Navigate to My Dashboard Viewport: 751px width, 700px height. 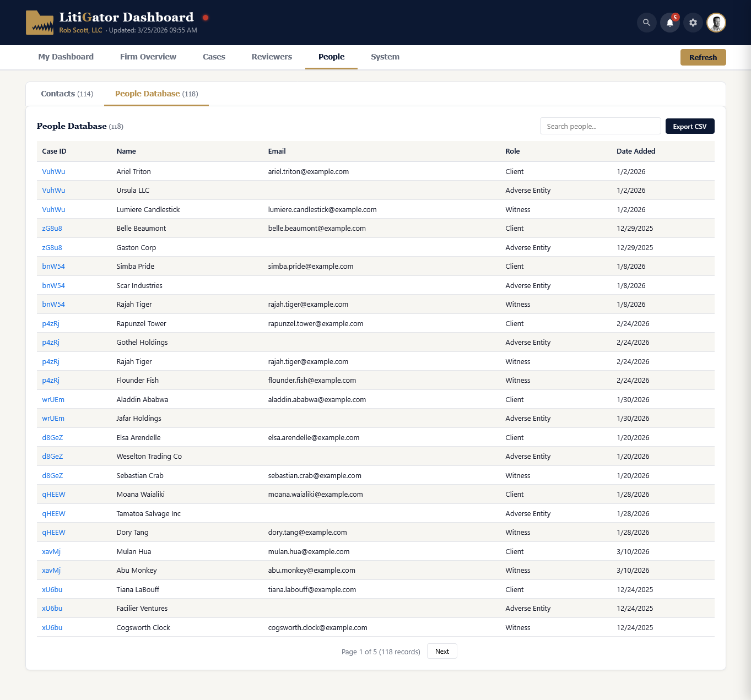pyautogui.click(x=66, y=57)
